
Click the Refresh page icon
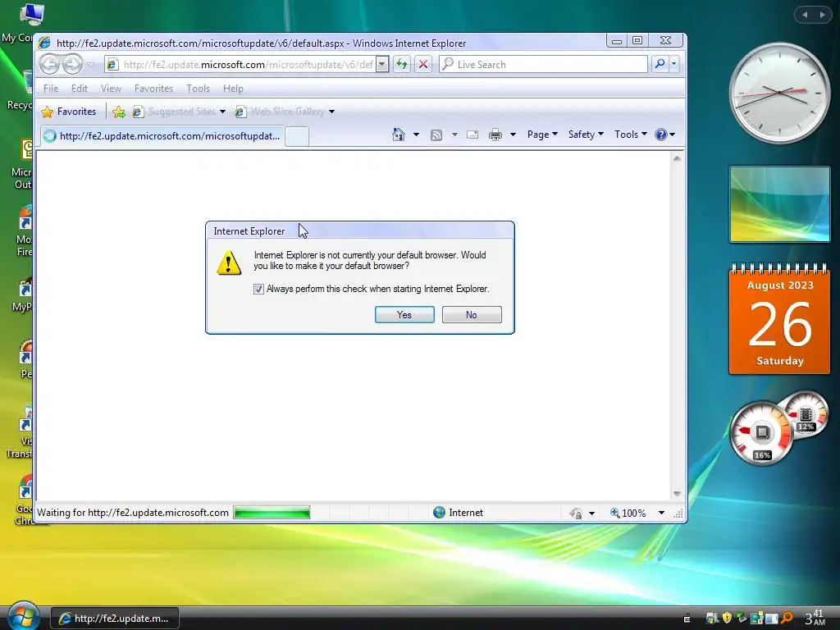coord(402,64)
